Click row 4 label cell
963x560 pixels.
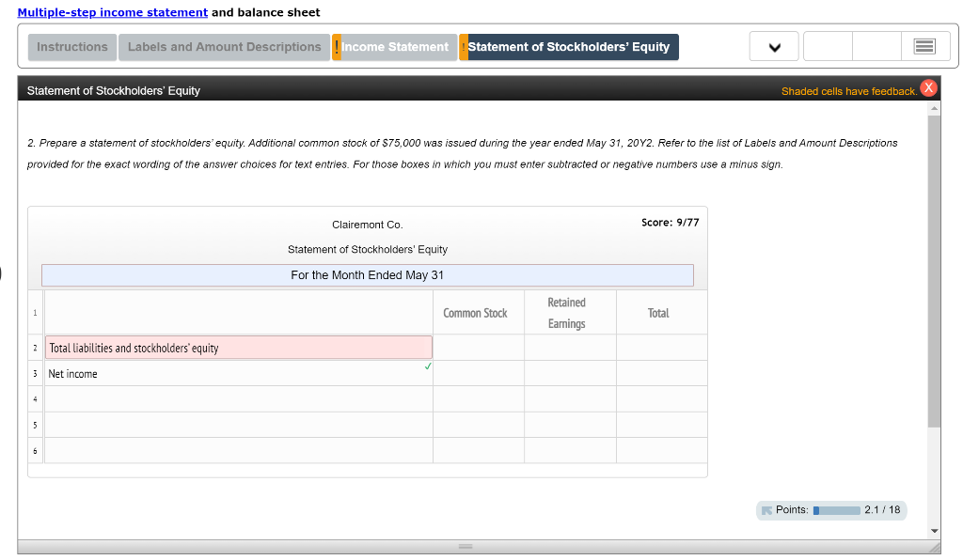[238, 399]
